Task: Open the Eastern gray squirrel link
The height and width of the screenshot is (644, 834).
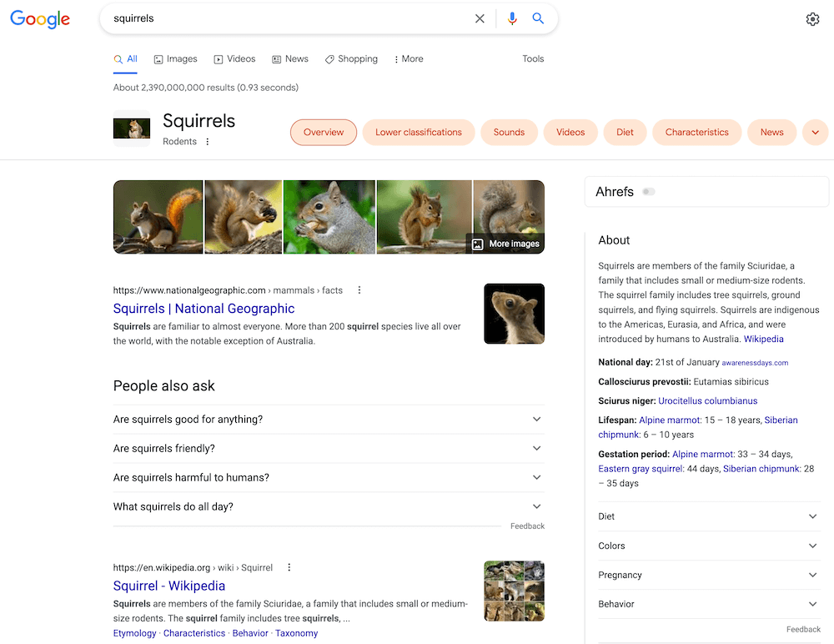Action: (641, 469)
